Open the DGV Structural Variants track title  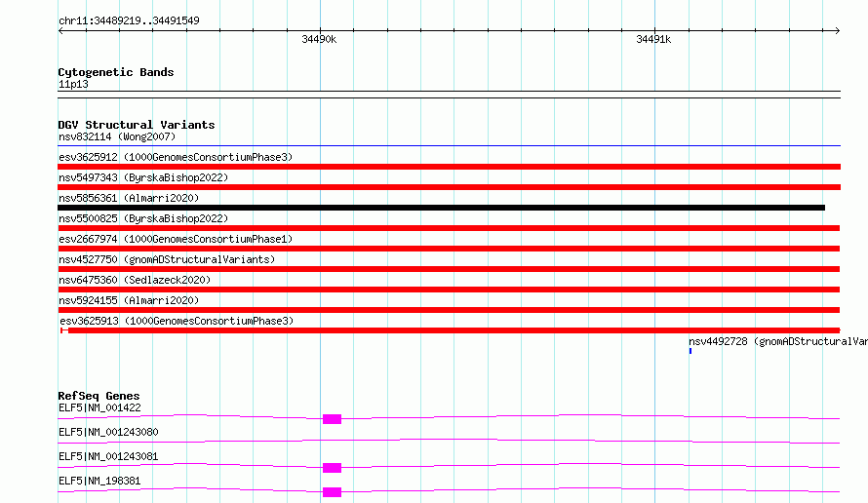tap(137, 125)
